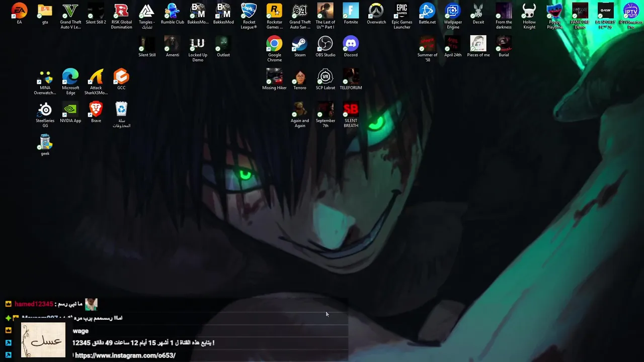The height and width of the screenshot is (362, 644).
Task: Click the Arabic calligraphy thumbnail in chat
Action: click(43, 340)
